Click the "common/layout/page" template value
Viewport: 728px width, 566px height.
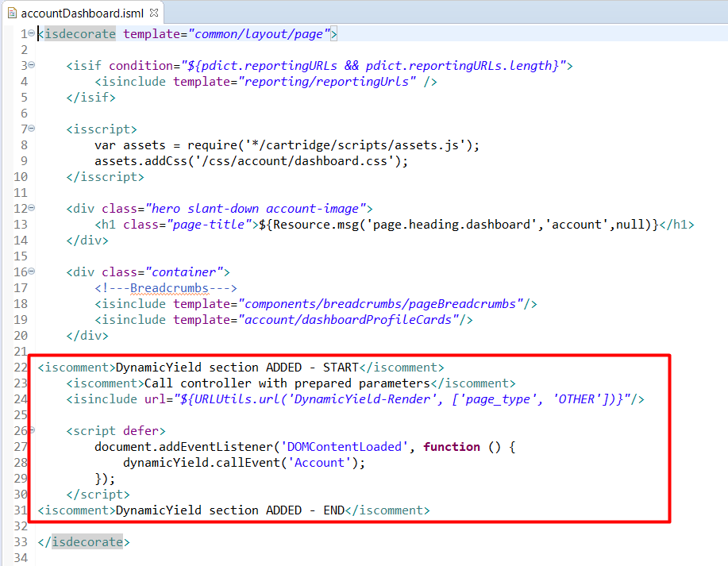pyautogui.click(x=259, y=34)
